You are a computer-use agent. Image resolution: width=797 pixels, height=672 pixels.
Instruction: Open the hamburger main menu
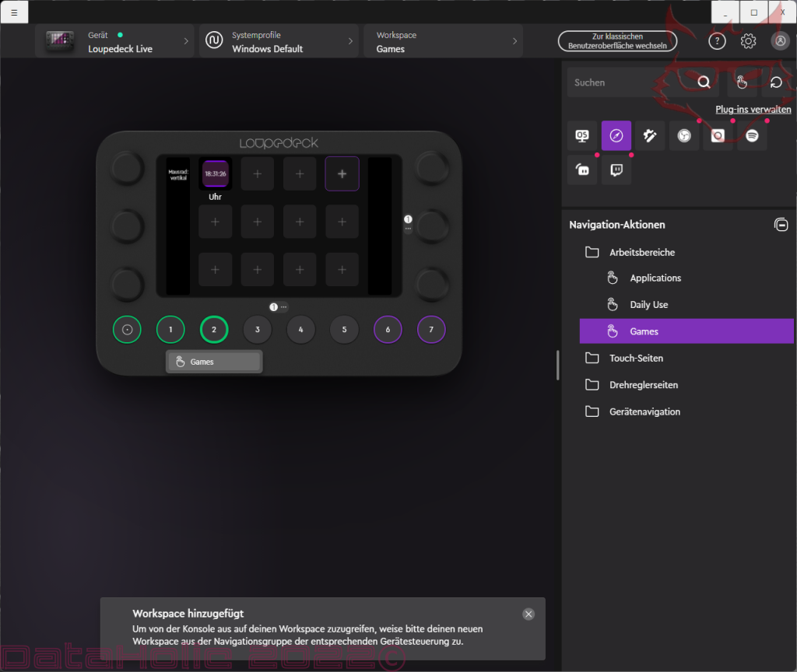pos(14,12)
